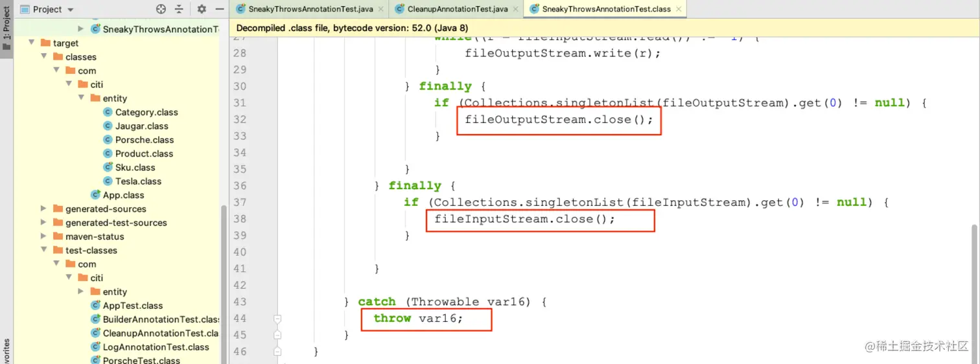Collapse the citi folder under classes
This screenshot has height=364, width=980.
69,84
